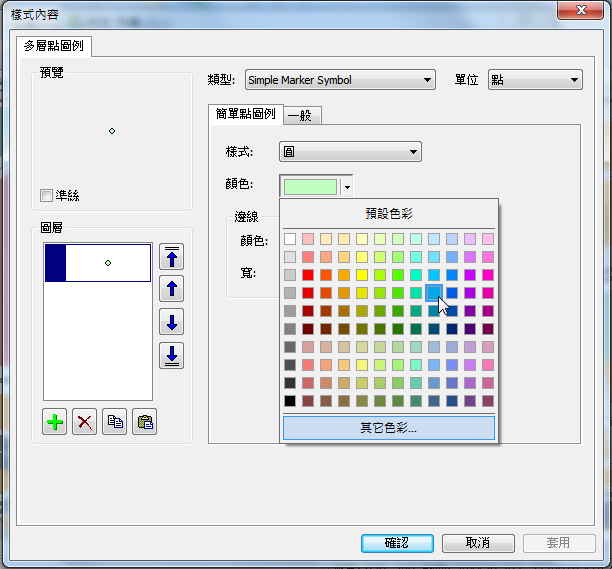
Task: Click the 顏色 color dropdown arrow
Action: (x=347, y=187)
